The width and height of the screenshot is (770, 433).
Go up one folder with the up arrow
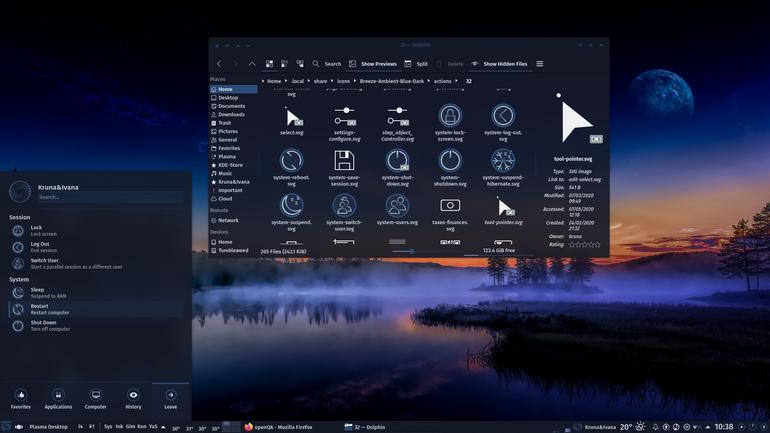[252, 64]
